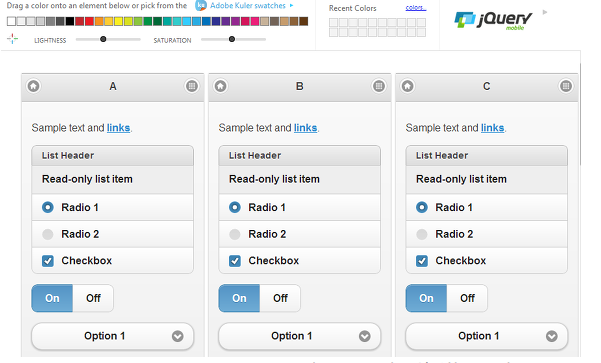Click the swatch A header title
The height and width of the screenshot is (363, 601).
113,86
